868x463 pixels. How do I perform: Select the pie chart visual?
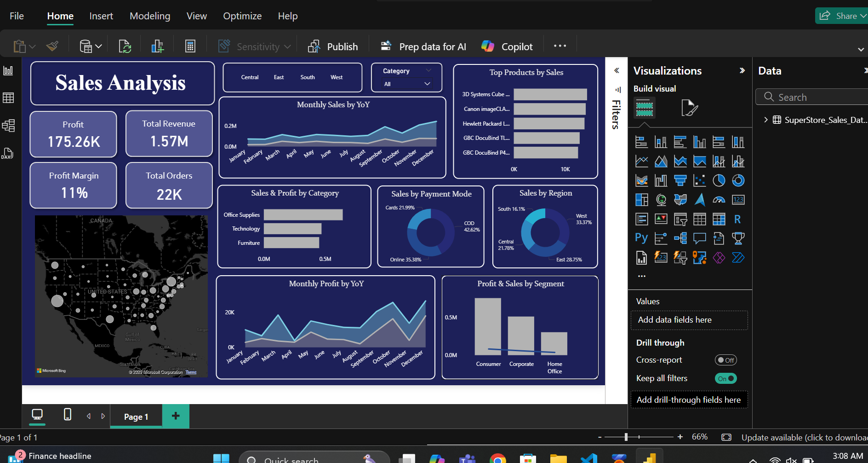pyautogui.click(x=719, y=180)
